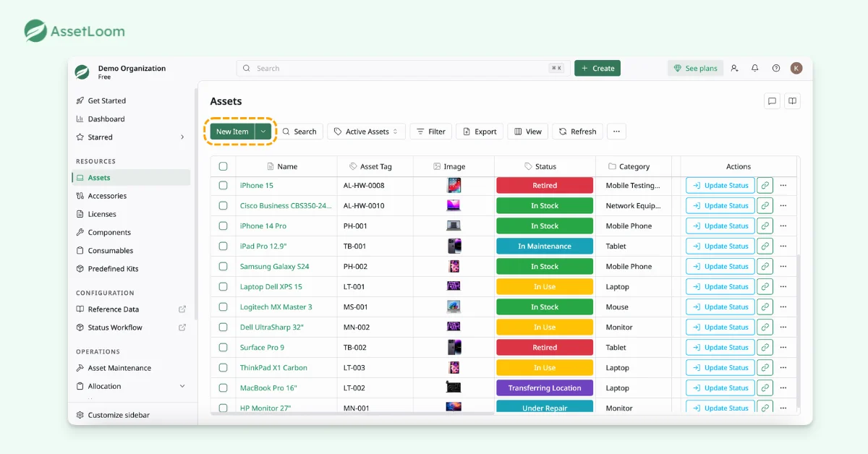Open the Components sidebar item

(x=132, y=233)
